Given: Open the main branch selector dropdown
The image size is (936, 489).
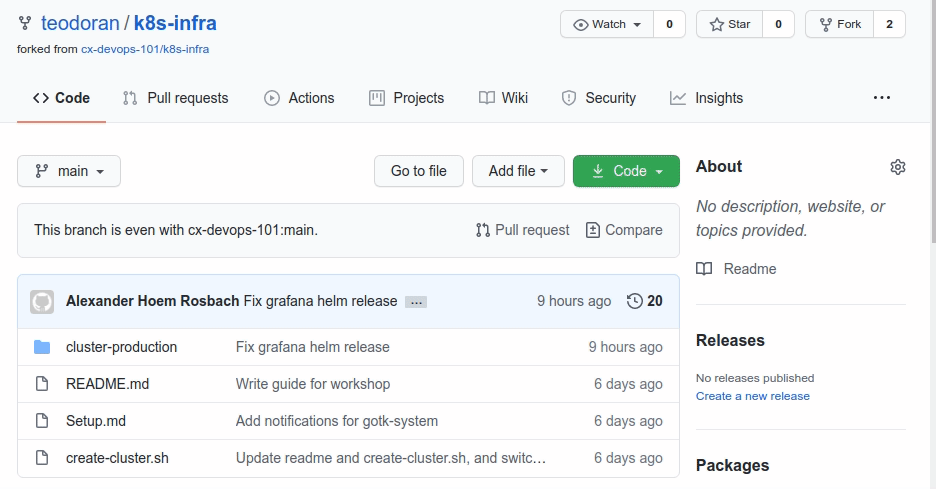Looking at the screenshot, I should pos(69,171).
